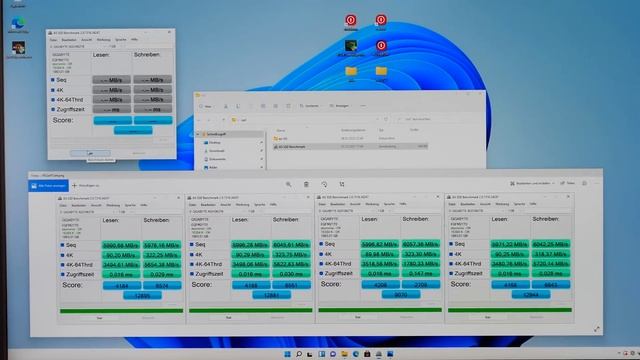Open Task View from taskbar
Image resolution: width=640 pixels, height=360 pixels.
310,353
